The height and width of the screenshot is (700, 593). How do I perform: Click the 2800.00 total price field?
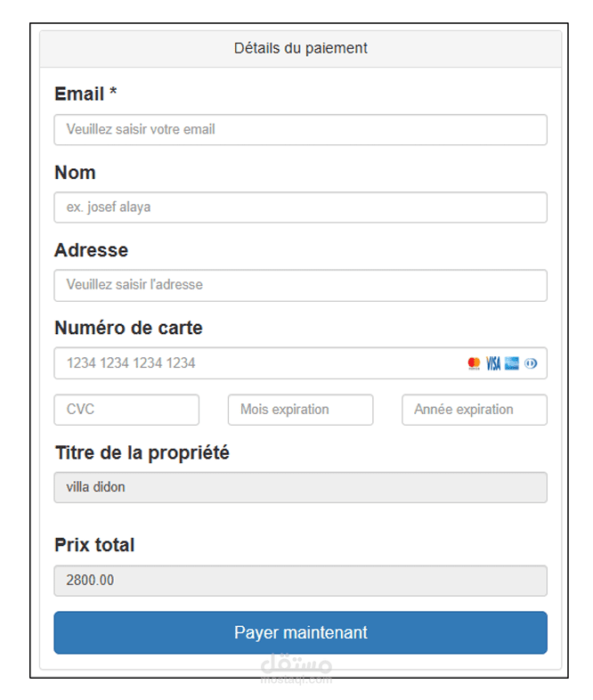(x=300, y=581)
